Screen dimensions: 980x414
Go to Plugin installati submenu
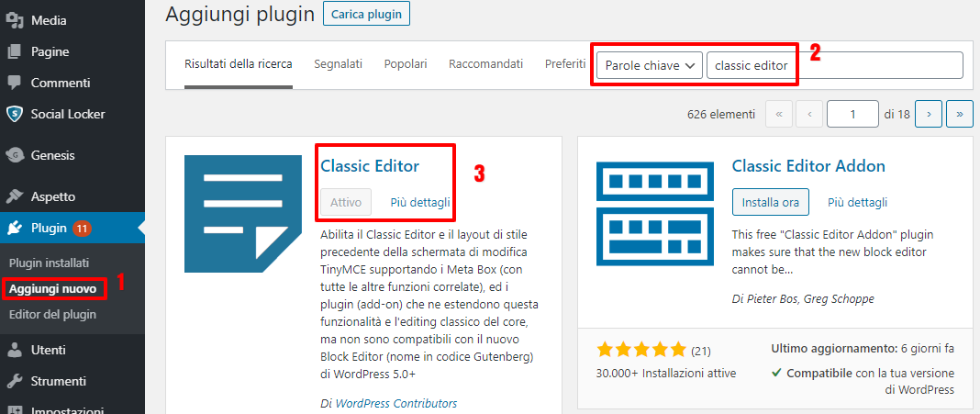click(x=49, y=263)
